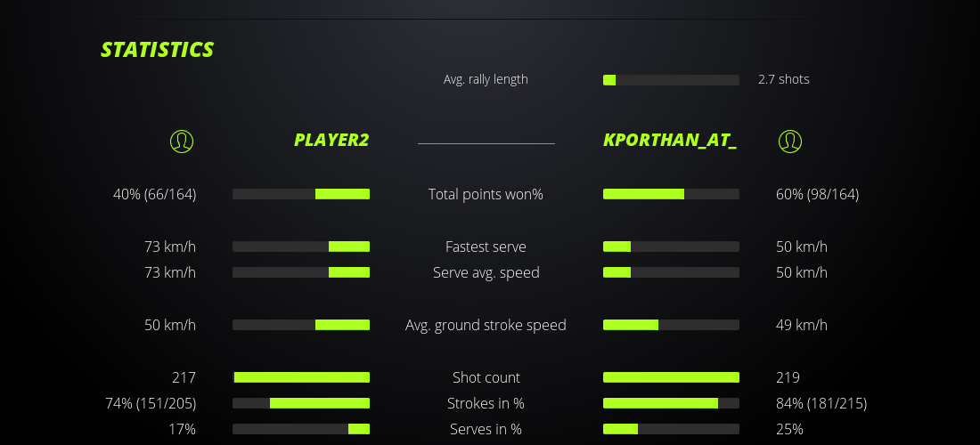Click KPORTHAN_AT_'s Shot count bar

pyautogui.click(x=671, y=377)
